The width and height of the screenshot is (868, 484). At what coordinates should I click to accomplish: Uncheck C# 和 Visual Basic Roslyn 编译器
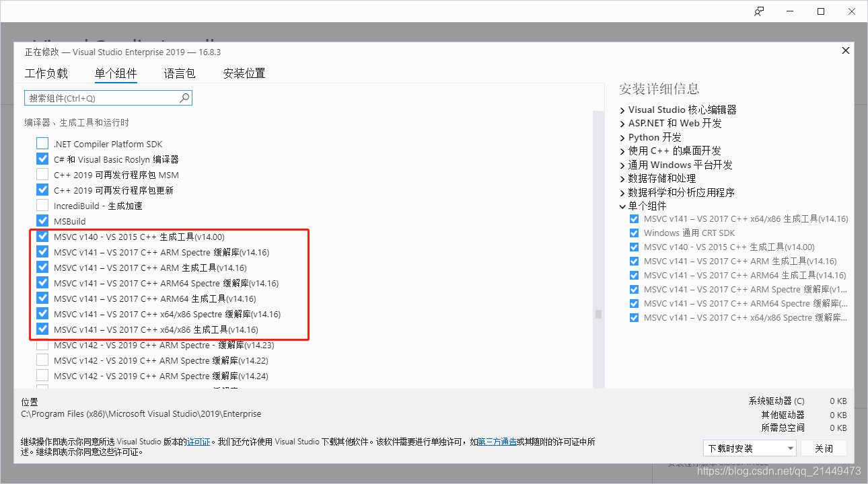(x=42, y=159)
